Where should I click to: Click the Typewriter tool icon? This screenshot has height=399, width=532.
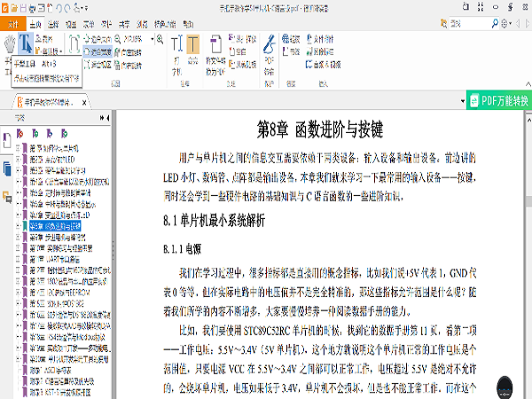click(x=175, y=44)
